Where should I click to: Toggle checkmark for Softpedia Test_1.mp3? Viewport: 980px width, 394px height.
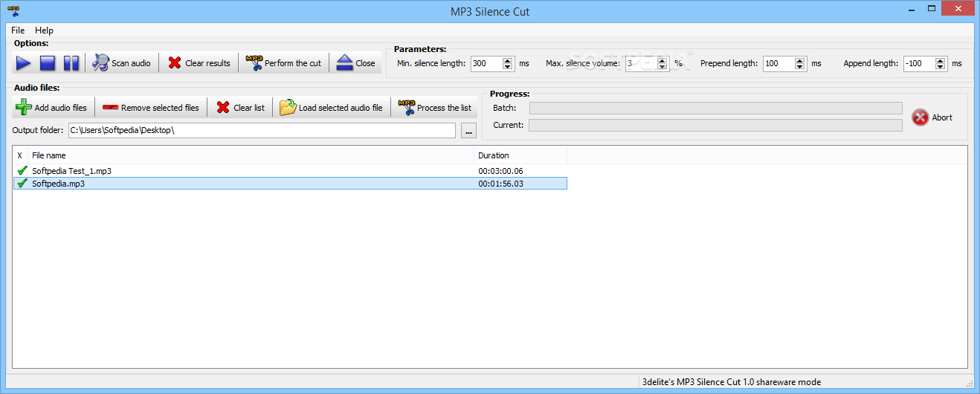(x=22, y=171)
